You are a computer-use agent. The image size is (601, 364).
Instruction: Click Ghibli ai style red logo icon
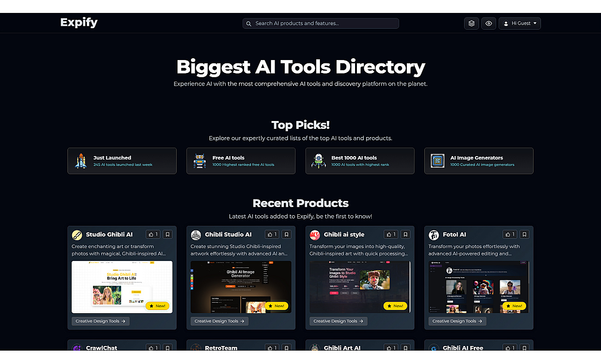(315, 235)
